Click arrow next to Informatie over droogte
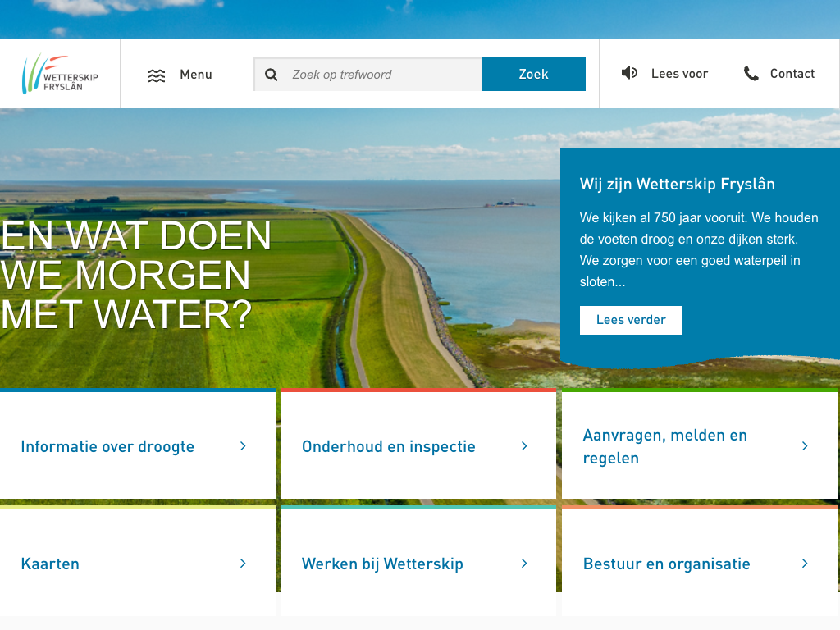The width and height of the screenshot is (840, 630). (243, 446)
